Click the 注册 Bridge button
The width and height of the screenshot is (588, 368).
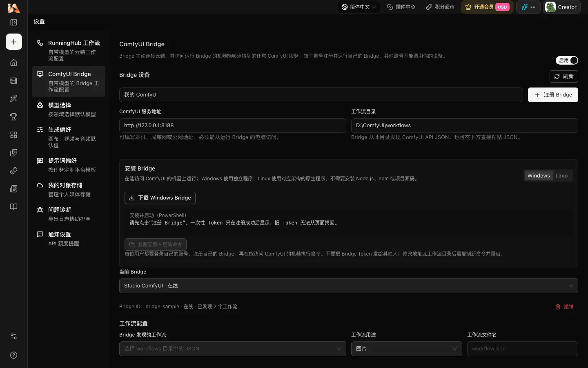pos(553,95)
